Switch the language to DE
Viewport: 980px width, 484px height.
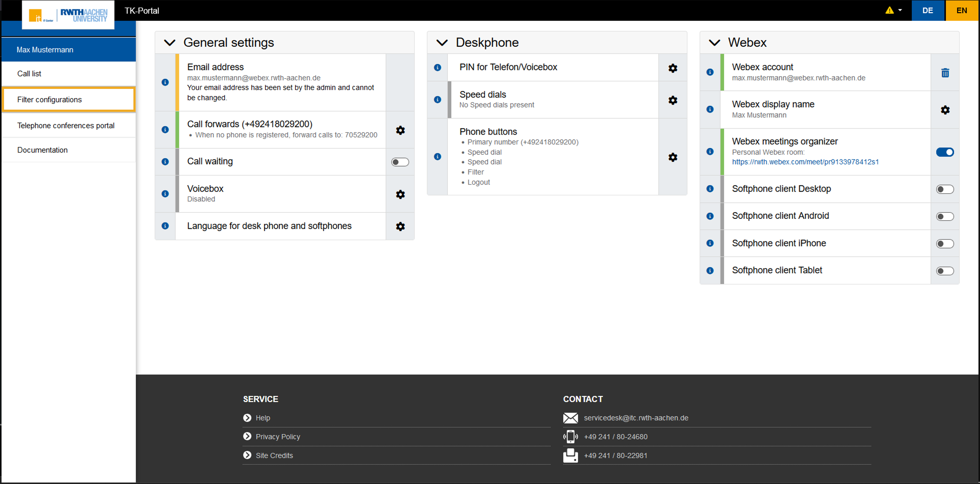(927, 10)
